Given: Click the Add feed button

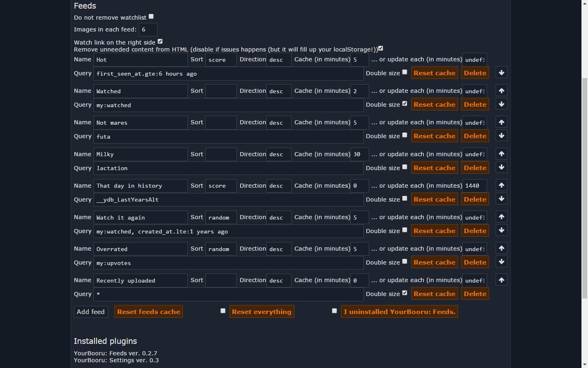Looking at the screenshot, I should [x=91, y=312].
